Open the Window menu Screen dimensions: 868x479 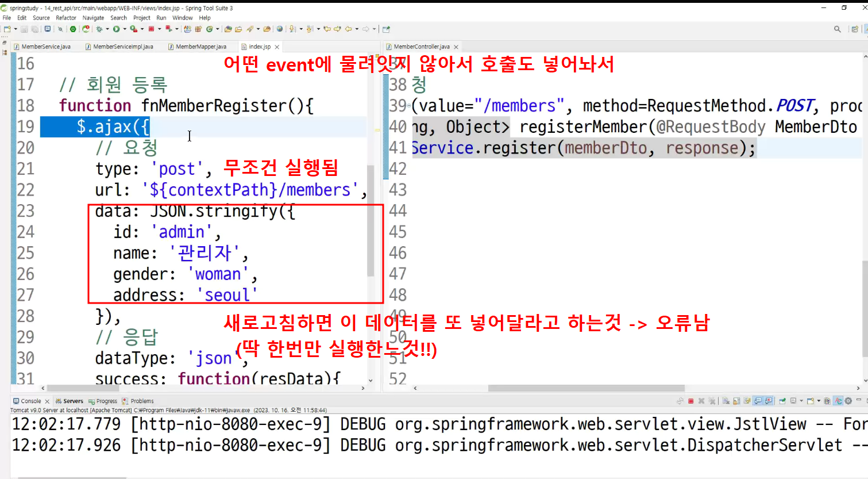coord(183,18)
